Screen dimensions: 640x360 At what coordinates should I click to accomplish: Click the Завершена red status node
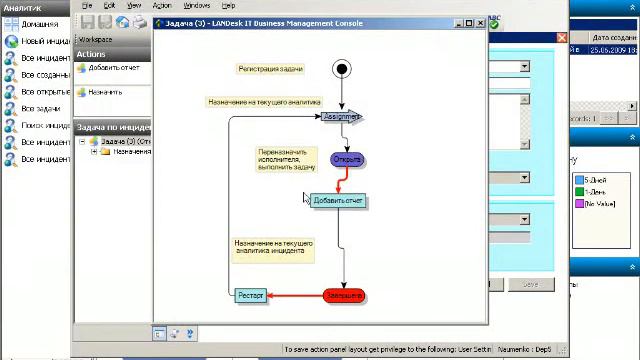[x=344, y=296]
